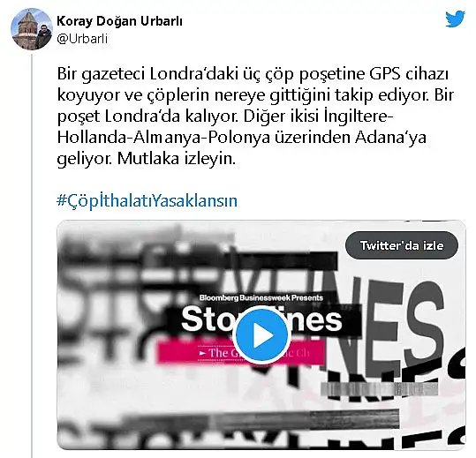Click the pink banner in the video
The height and width of the screenshot is (458, 476).
pyautogui.click(x=241, y=352)
